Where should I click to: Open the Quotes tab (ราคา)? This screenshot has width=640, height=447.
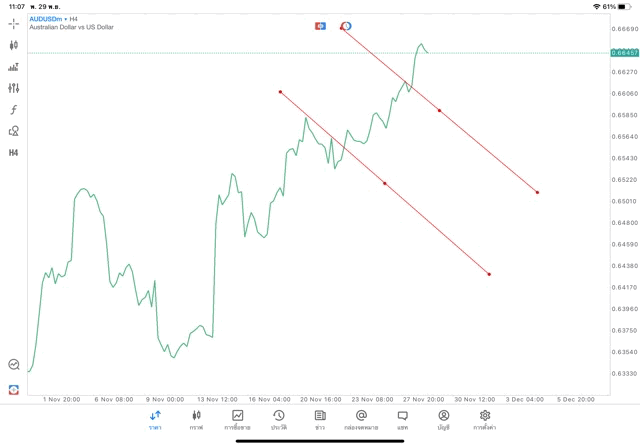pyautogui.click(x=155, y=420)
